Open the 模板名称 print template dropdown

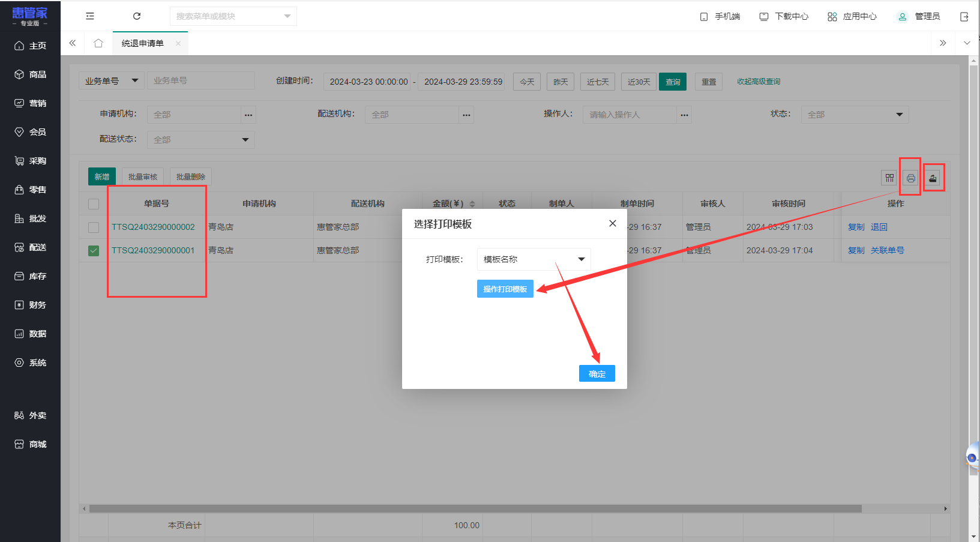(x=534, y=259)
